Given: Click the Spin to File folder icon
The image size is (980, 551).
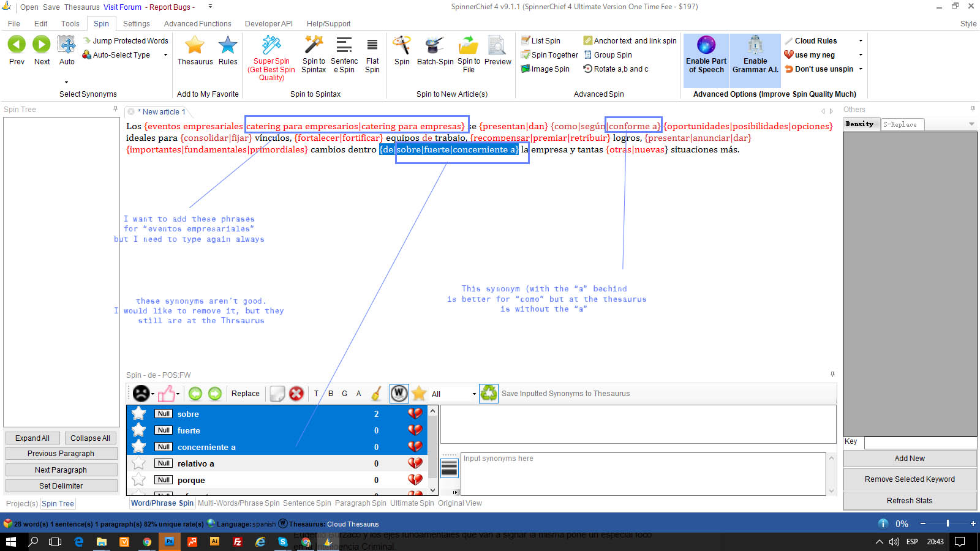Looking at the screenshot, I should pos(469,45).
